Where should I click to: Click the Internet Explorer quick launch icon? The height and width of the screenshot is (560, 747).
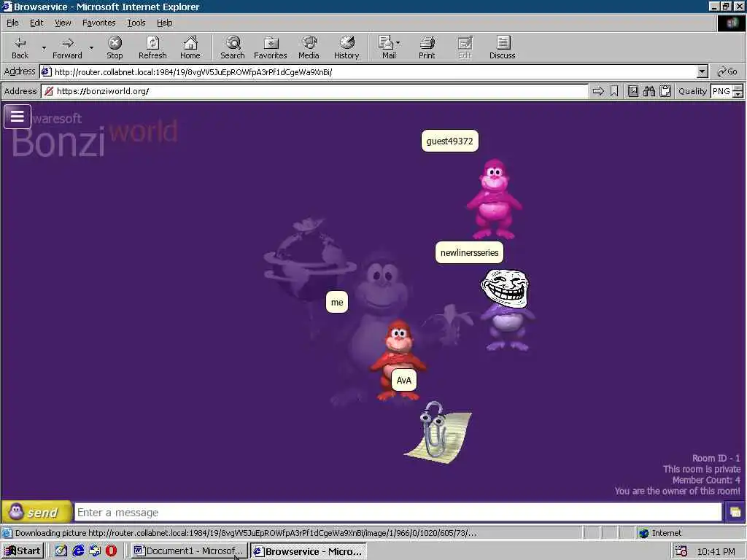[x=77, y=551]
